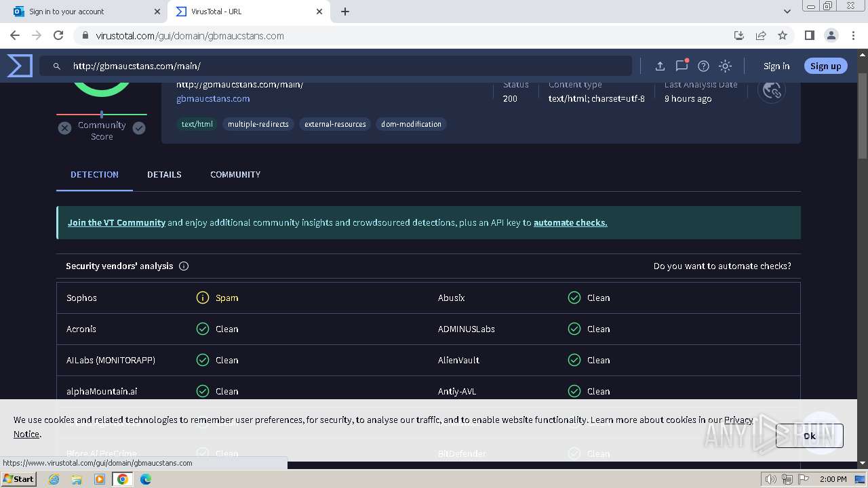The height and width of the screenshot is (488, 868).
Task: Click the taskbar clock showing 2:00 PM
Action: (x=833, y=479)
